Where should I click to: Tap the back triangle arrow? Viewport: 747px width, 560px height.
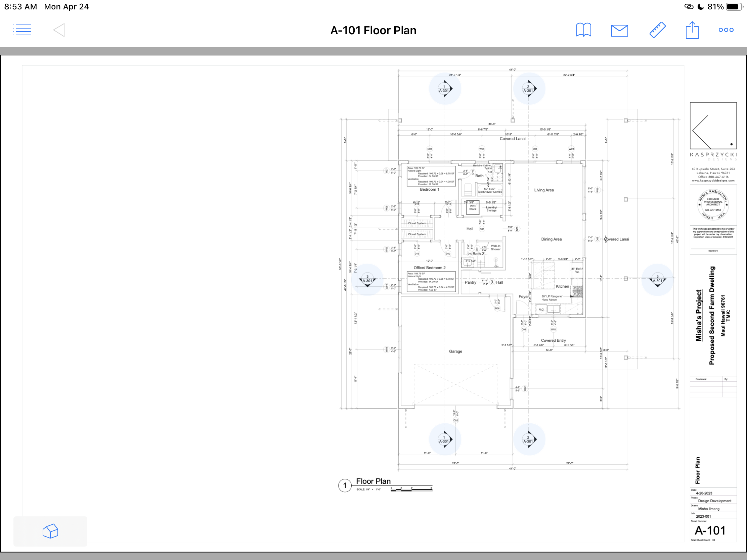59,30
